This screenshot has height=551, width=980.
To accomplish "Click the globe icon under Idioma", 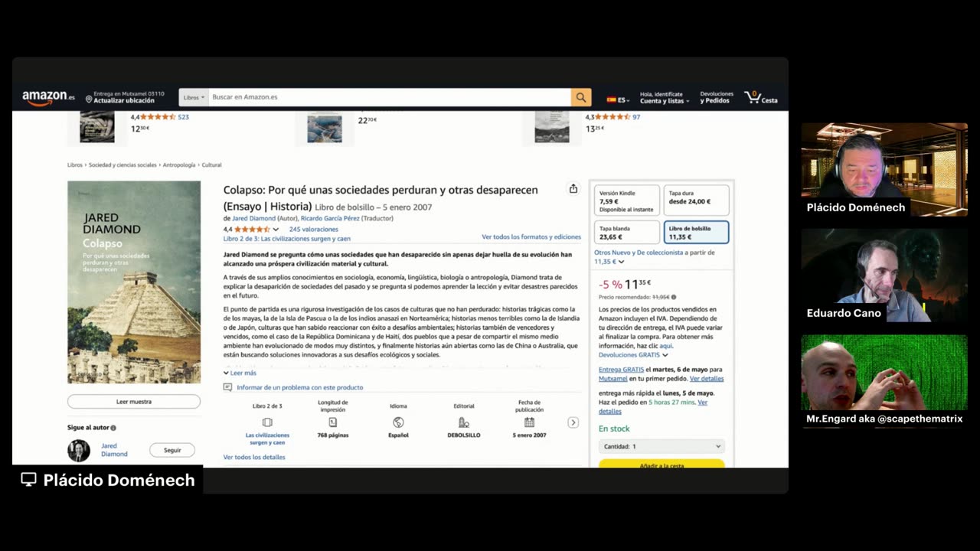I will coord(398,422).
